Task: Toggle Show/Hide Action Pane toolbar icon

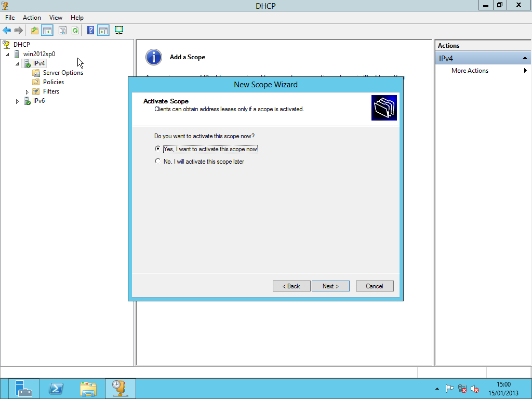Action: [103, 31]
